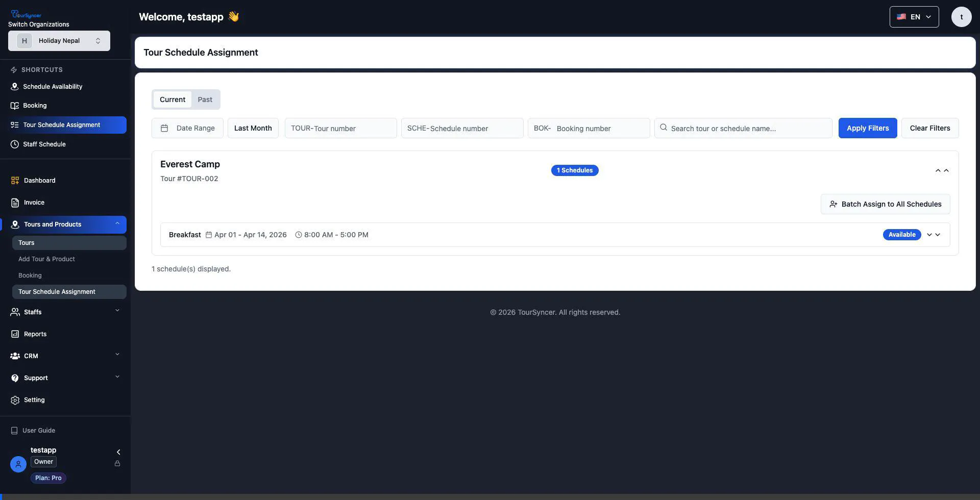Select the Current tab
980x500 pixels.
pyautogui.click(x=172, y=99)
